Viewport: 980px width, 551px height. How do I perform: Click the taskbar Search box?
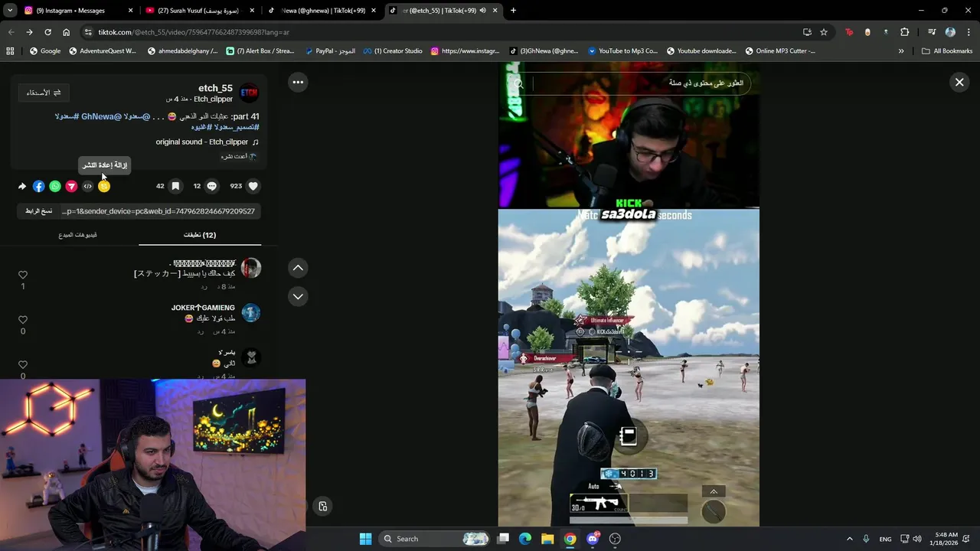pos(434,539)
